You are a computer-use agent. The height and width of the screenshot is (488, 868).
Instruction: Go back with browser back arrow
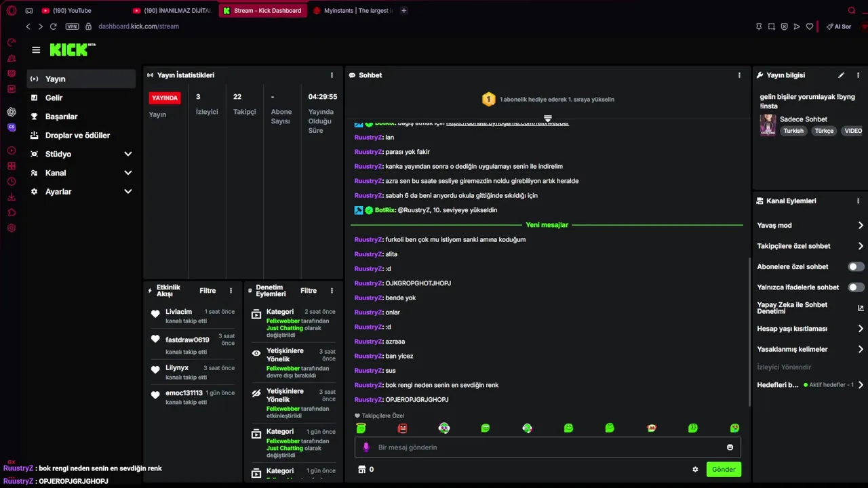pos(28,26)
